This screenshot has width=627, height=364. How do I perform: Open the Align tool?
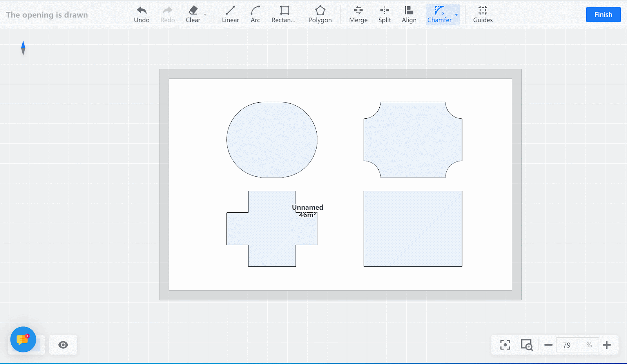point(409,14)
